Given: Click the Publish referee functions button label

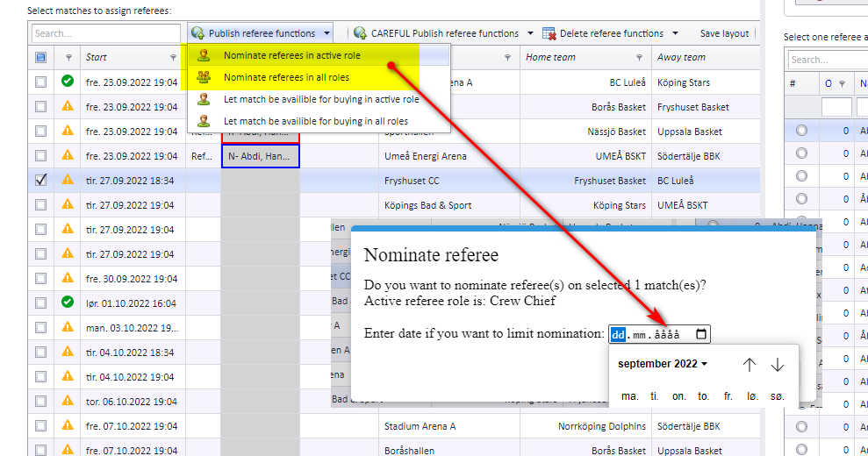Looking at the screenshot, I should click(262, 33).
